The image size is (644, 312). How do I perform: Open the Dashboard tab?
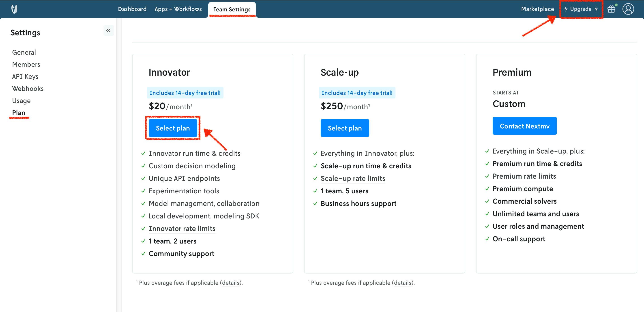[x=132, y=9]
